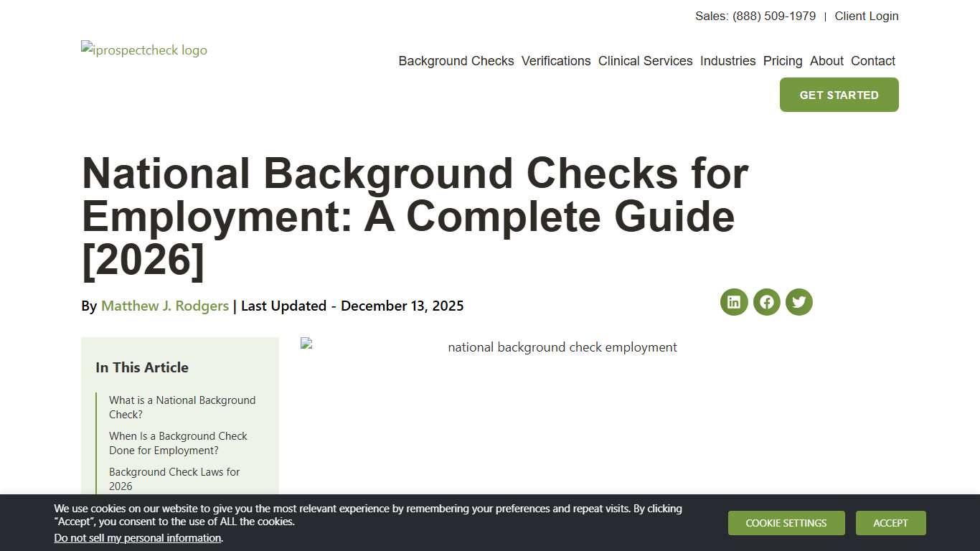Open COOKIE SETTINGS
The image size is (980, 551).
(786, 523)
